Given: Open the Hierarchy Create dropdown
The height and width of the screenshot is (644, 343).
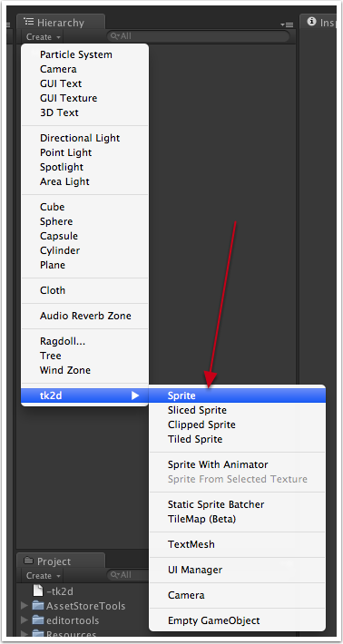Looking at the screenshot, I should pos(44,37).
